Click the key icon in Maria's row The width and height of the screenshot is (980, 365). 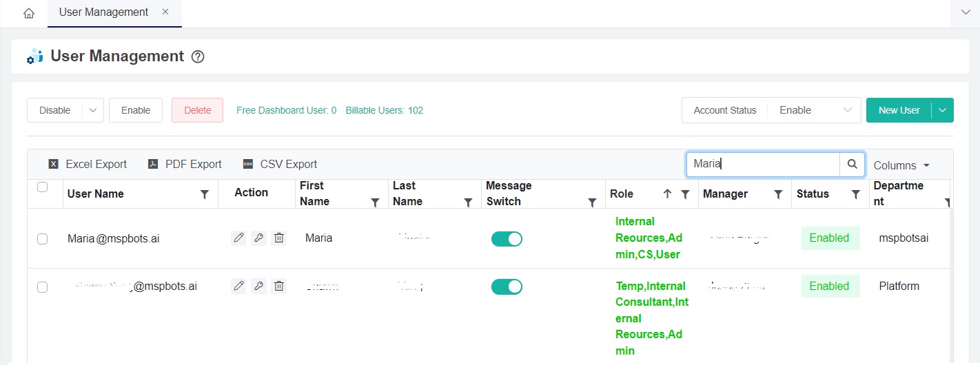pos(258,238)
